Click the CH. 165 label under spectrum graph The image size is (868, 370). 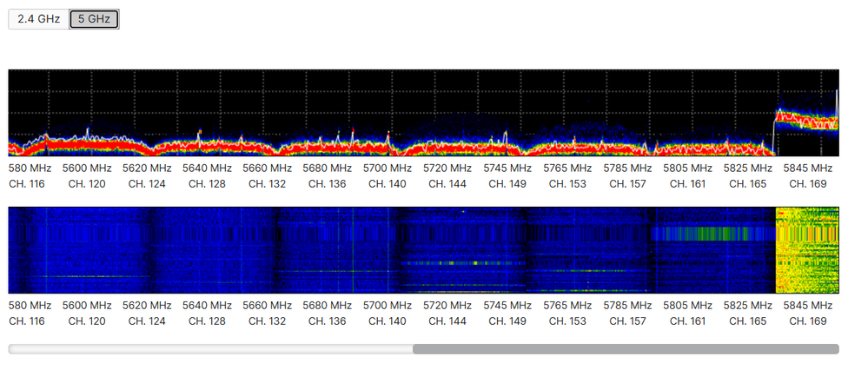click(747, 184)
